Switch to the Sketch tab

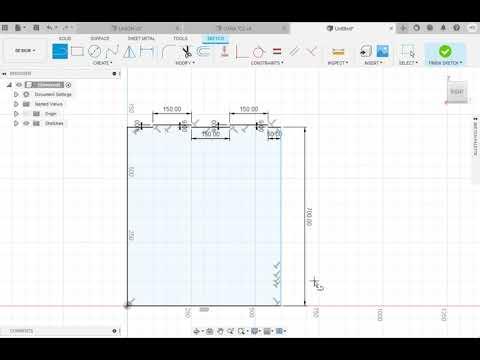pos(216,39)
